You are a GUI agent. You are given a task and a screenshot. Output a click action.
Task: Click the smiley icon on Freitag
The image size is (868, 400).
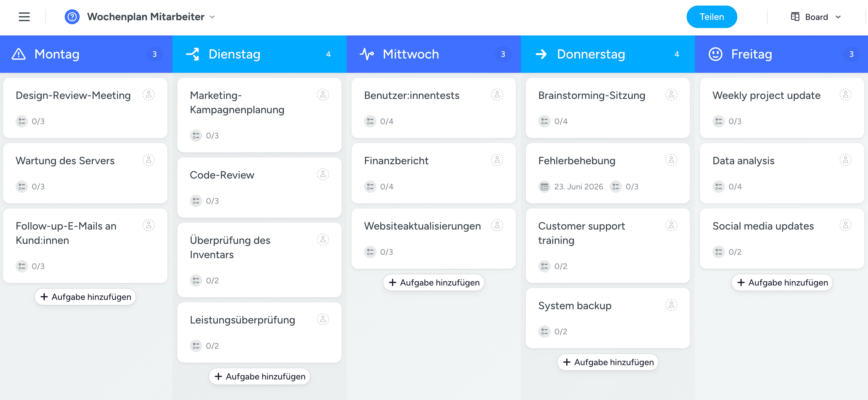[x=715, y=54]
